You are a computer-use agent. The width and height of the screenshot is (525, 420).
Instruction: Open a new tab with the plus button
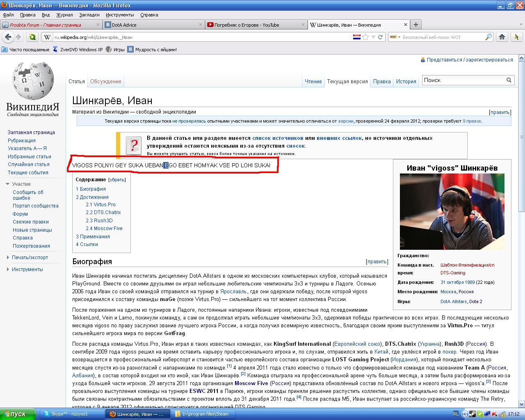tap(416, 25)
